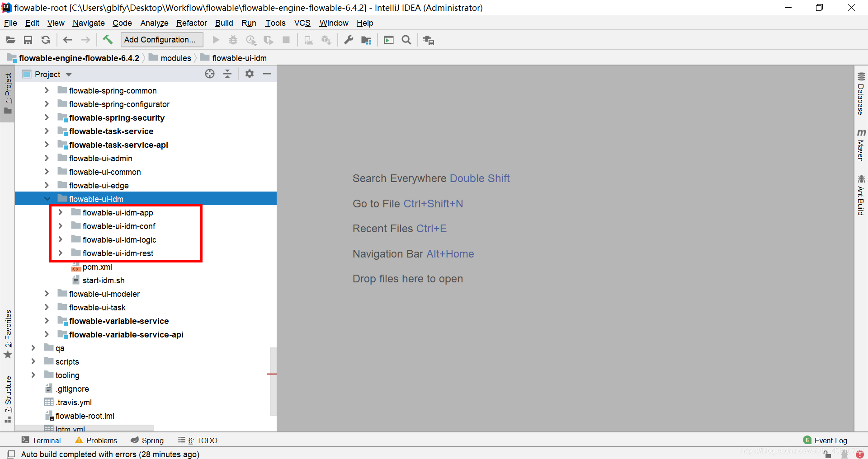868x459 pixels.
Task: Expand flowable-ui-idm-app folder
Action: click(x=60, y=212)
